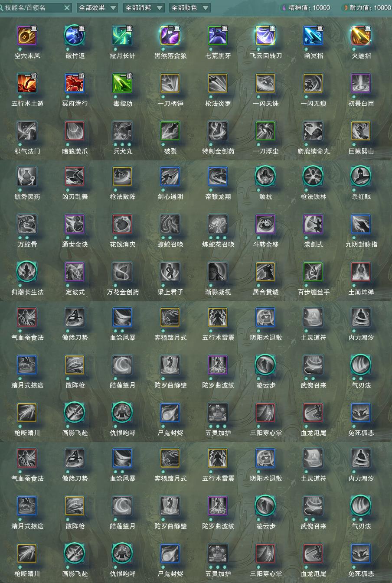Screen dimensions: 392x583
Task: Click the 斗转金移 skill icon
Action: [266, 224]
